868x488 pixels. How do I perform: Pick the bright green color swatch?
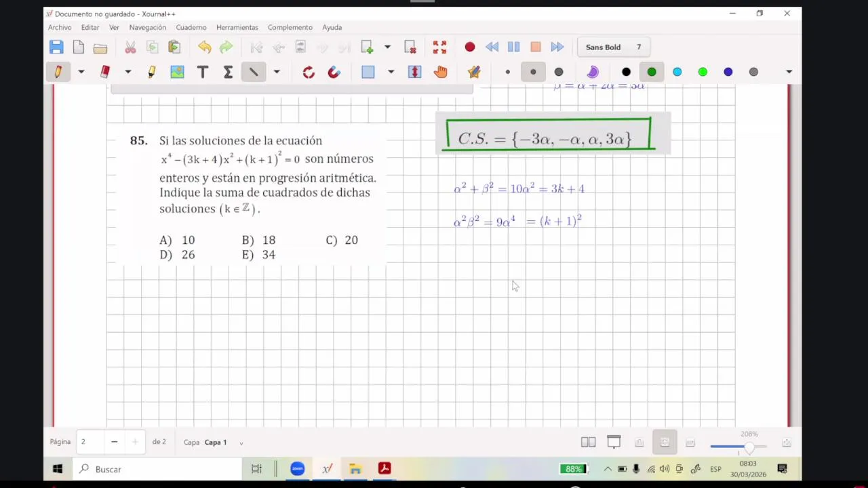click(x=703, y=72)
